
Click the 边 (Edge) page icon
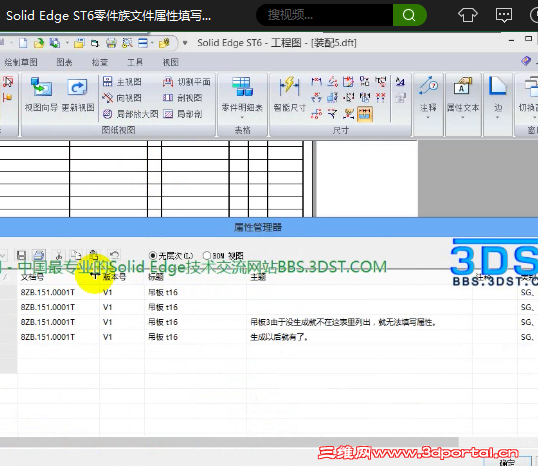pos(498,86)
